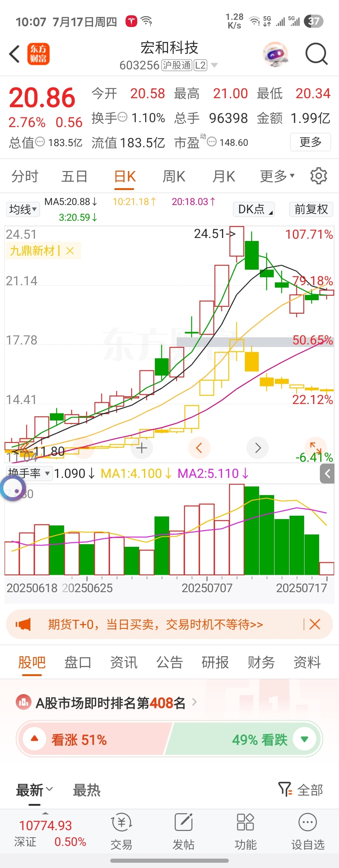Tap the robot assistant avatar
This screenshot has height=868, width=339.
(x=276, y=54)
